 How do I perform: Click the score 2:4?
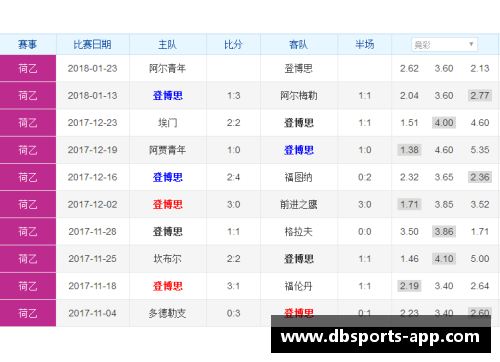[233, 177]
